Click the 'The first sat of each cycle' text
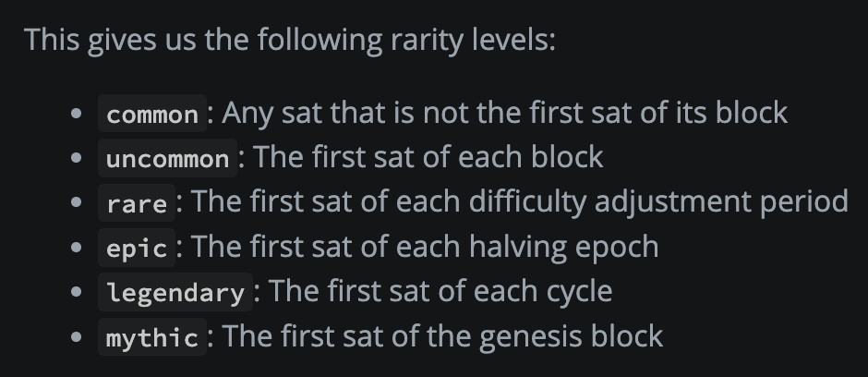Viewport: 868px width, 377px height. [x=440, y=291]
